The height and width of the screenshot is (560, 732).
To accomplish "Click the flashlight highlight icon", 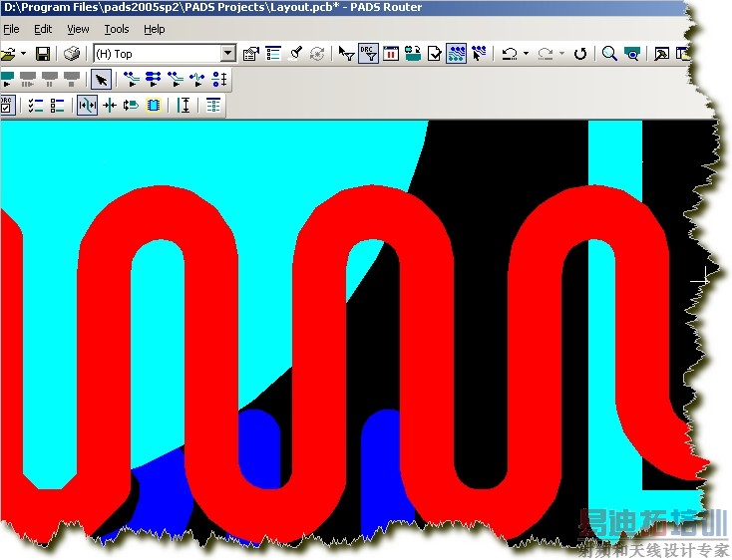I will tap(295, 54).
